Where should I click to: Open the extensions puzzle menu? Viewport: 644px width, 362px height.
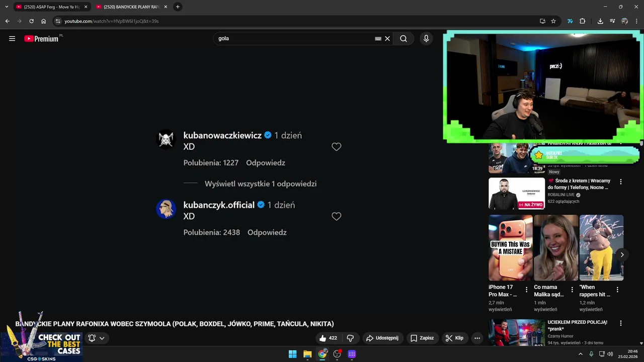coord(583,21)
